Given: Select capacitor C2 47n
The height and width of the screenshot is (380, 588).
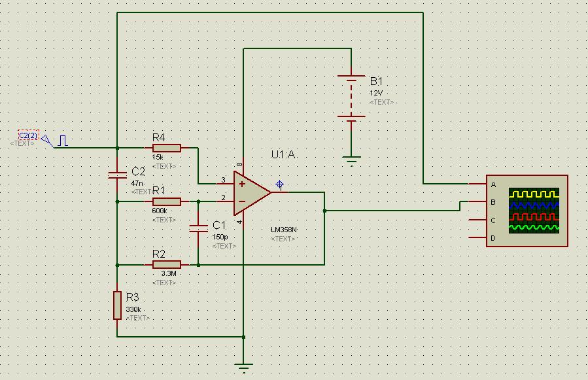Looking at the screenshot, I should 117,175.
